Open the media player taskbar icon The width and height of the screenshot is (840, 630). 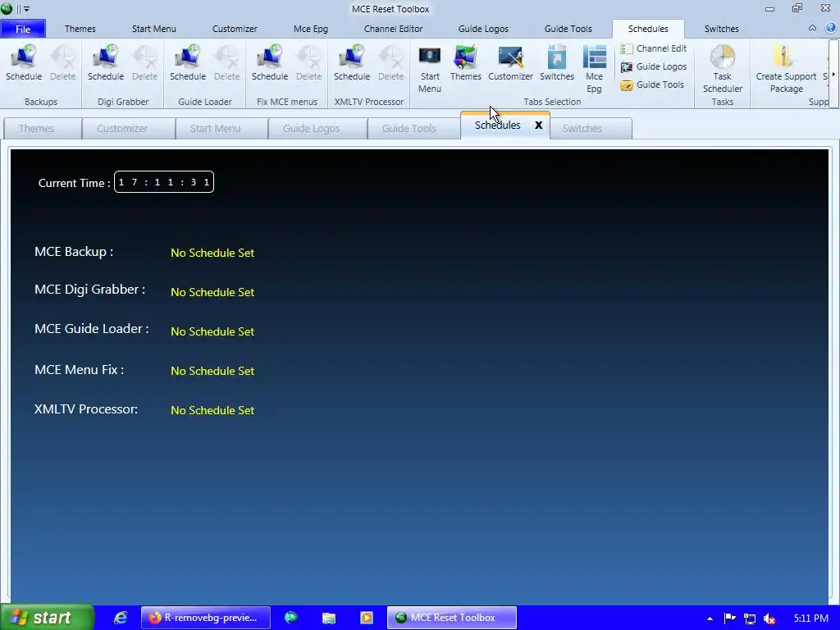click(x=367, y=618)
